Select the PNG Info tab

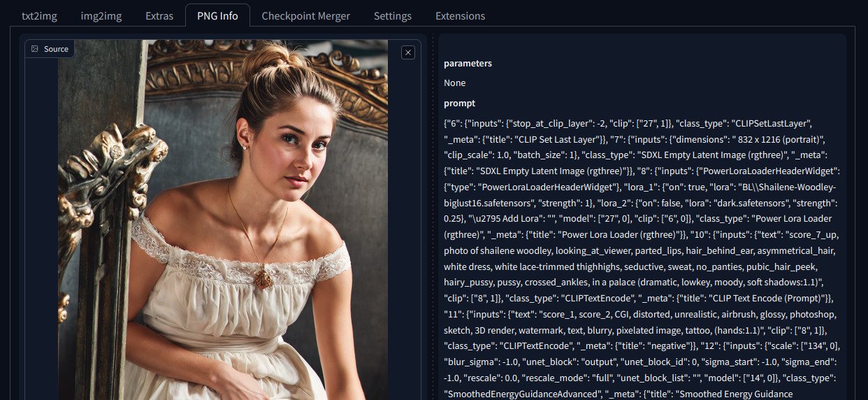tap(217, 15)
